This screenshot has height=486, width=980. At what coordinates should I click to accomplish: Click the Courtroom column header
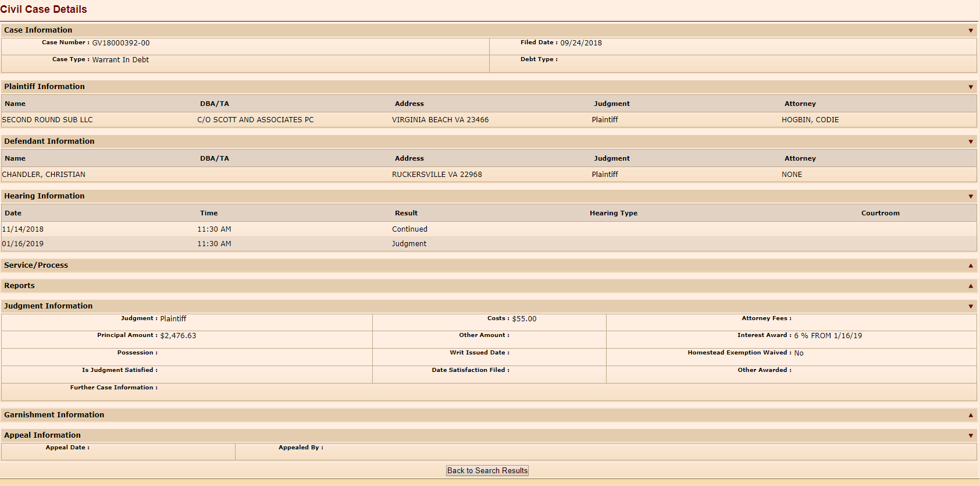click(x=880, y=213)
